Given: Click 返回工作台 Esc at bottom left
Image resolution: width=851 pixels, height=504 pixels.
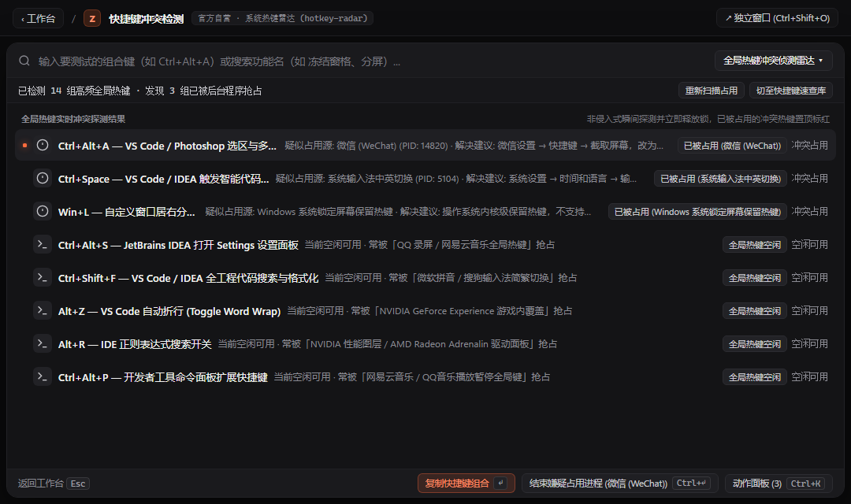Looking at the screenshot, I should (54, 483).
